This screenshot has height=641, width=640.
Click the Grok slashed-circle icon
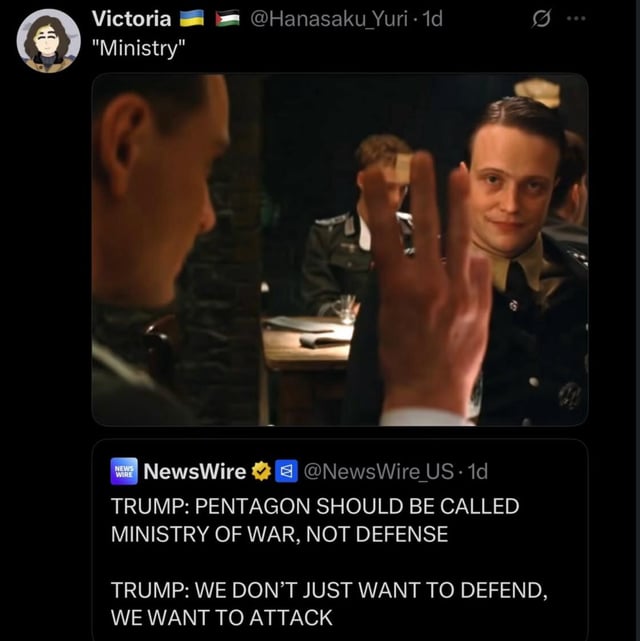click(x=540, y=19)
